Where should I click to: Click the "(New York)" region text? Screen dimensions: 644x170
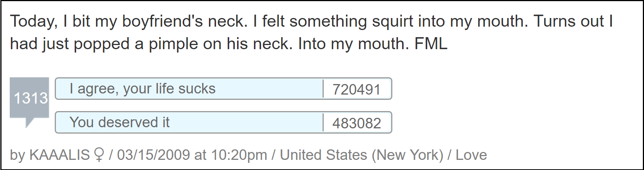[x=407, y=155]
